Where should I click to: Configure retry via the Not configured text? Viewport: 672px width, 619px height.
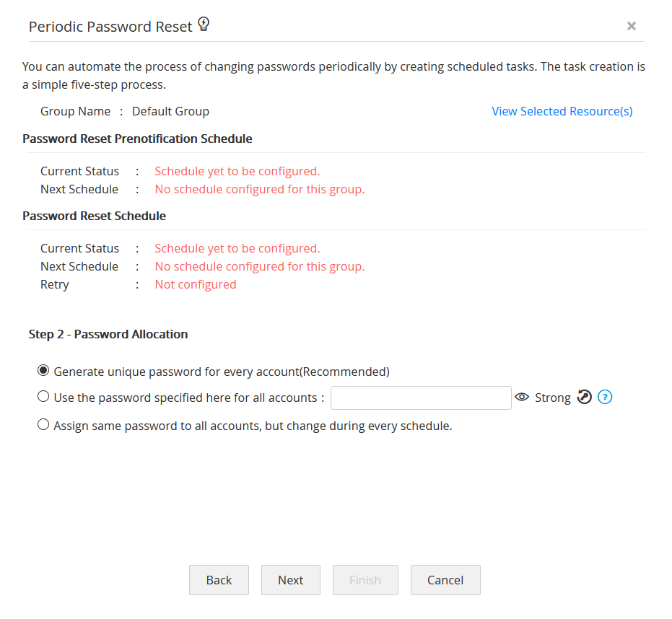[x=195, y=284]
